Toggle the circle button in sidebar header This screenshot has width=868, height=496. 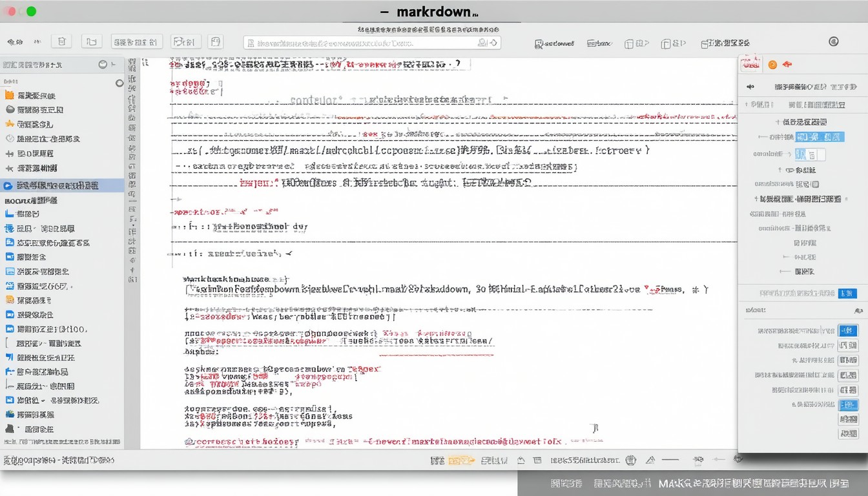pos(103,65)
